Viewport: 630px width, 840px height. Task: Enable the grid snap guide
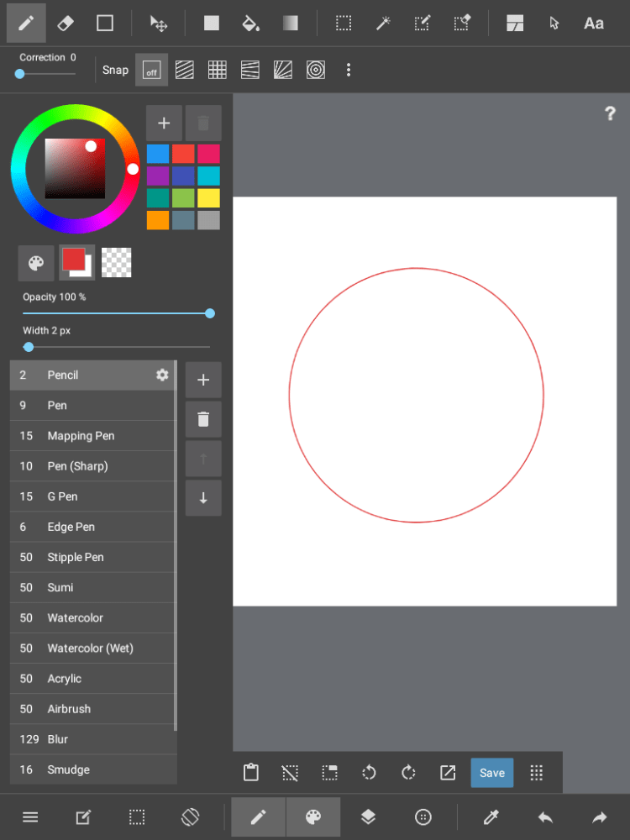pyautogui.click(x=218, y=71)
